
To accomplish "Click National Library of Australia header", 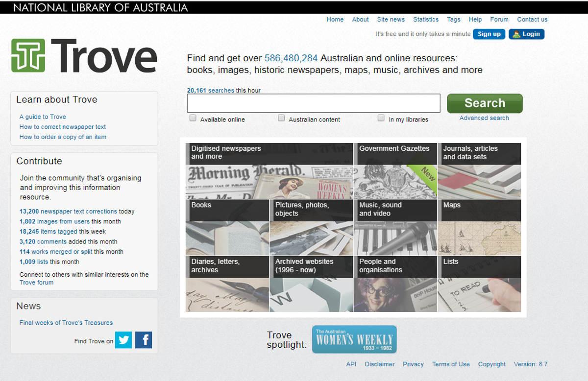I will click(100, 7).
